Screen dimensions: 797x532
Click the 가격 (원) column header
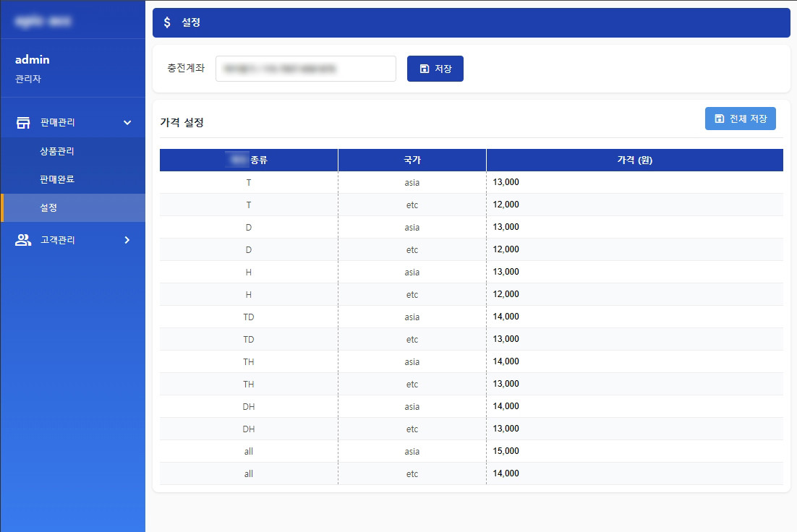(635, 160)
